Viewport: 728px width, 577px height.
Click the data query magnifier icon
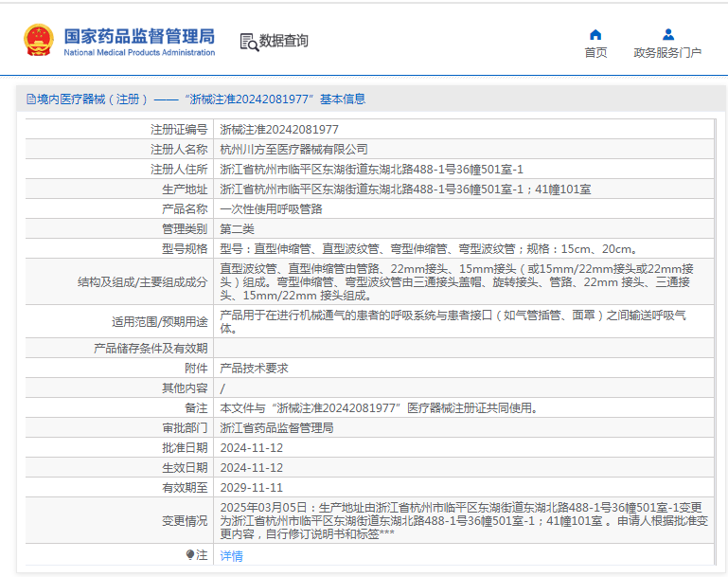[249, 42]
